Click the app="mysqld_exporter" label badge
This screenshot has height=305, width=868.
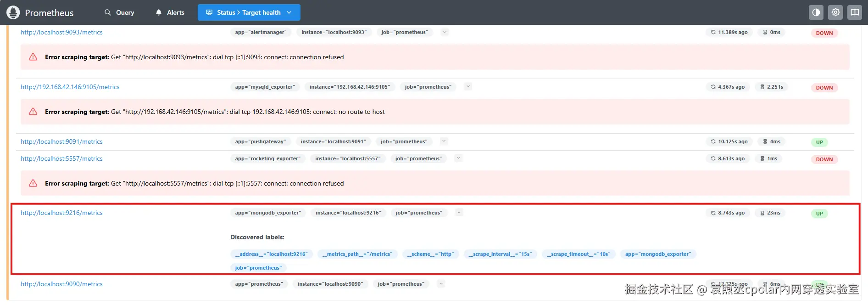click(x=265, y=87)
